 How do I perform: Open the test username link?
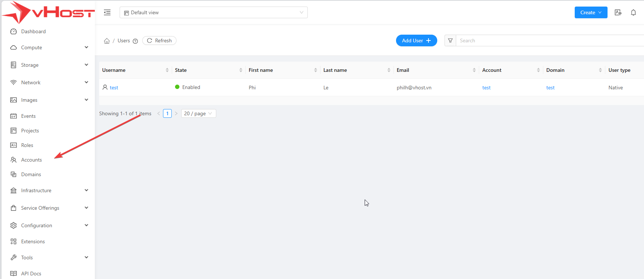coord(114,88)
